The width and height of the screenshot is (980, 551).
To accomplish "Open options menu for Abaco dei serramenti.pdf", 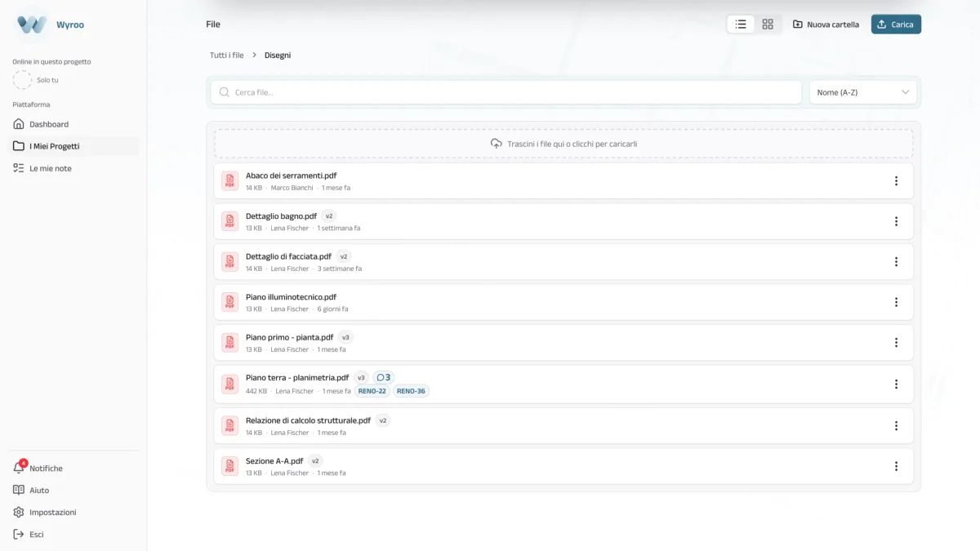I will coord(896,181).
